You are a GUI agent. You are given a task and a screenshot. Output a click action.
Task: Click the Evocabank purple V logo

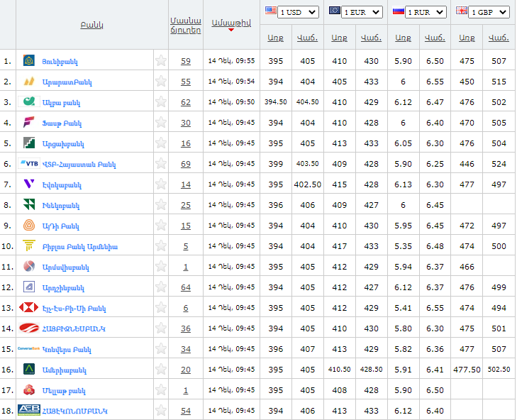(x=29, y=184)
